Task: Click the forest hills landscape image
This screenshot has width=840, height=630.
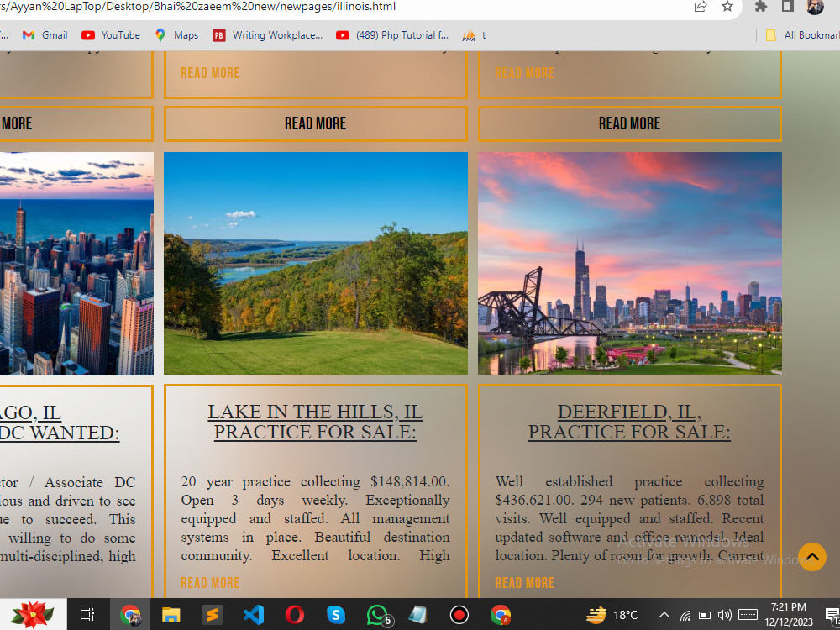Action: 316,263
